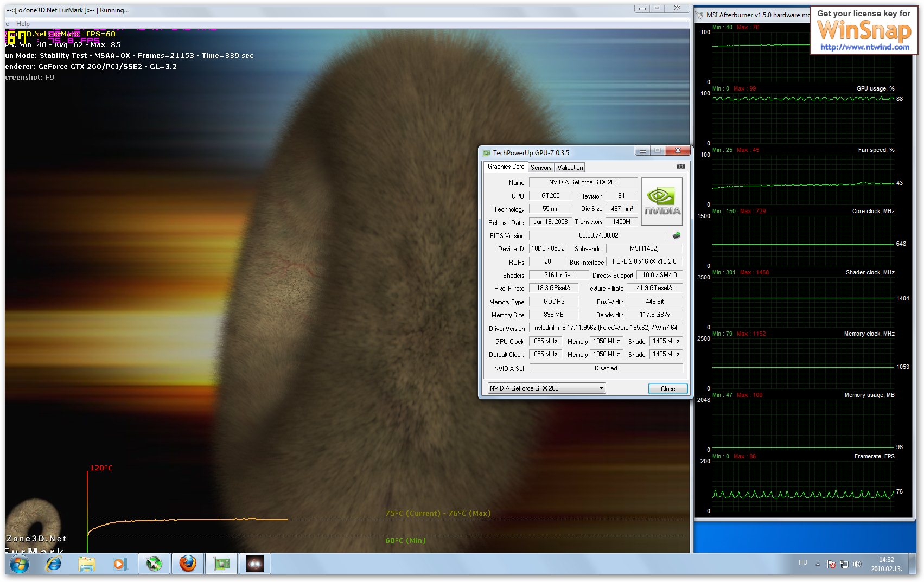Click the Die Size value 487 mm²
This screenshot has height=582, width=924.
[x=621, y=209]
